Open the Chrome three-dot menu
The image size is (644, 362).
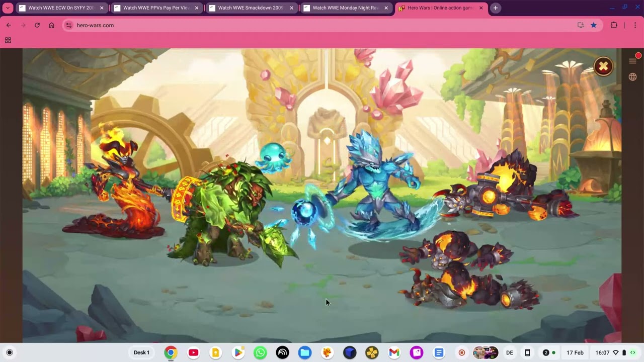point(635,25)
